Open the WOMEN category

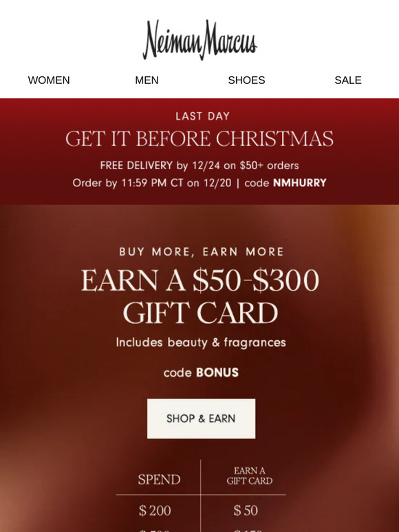click(49, 80)
